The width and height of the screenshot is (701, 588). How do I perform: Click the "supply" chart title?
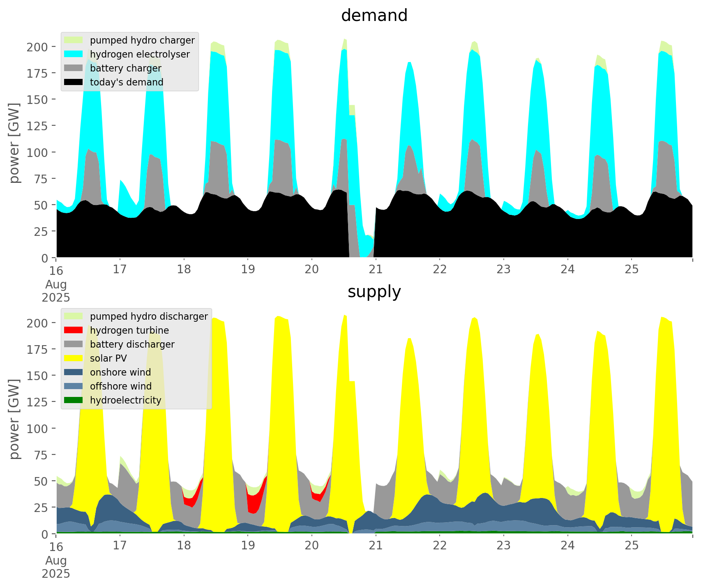point(374,292)
